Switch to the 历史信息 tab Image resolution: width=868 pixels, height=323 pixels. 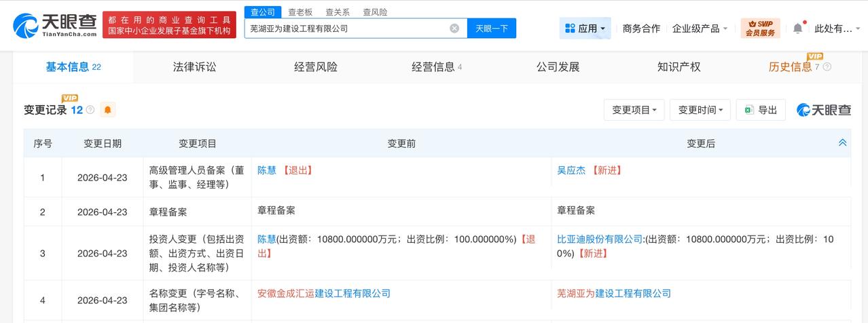click(x=790, y=66)
